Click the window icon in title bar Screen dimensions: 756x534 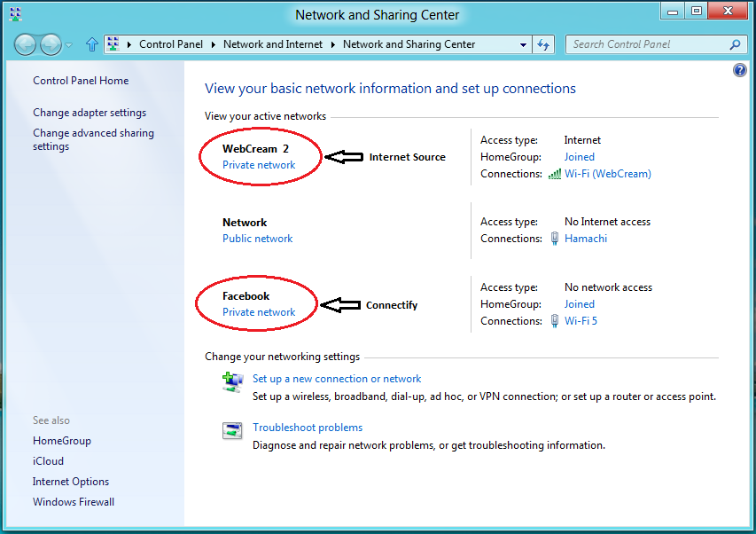pos(15,13)
